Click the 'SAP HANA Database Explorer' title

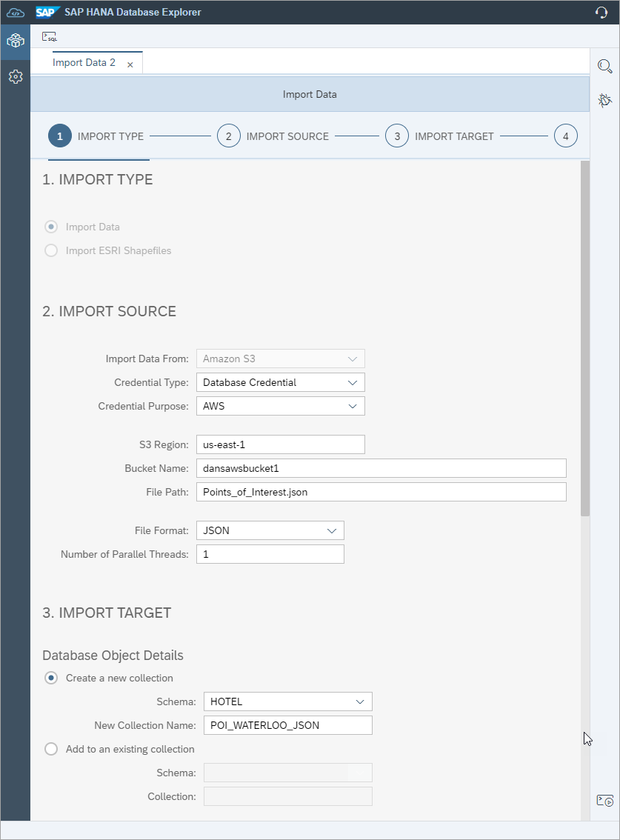[133, 12]
